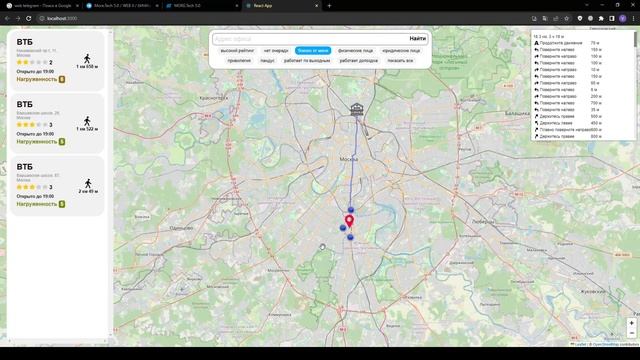Open the ВТБ card with distance 1 км 658 м

click(57, 60)
